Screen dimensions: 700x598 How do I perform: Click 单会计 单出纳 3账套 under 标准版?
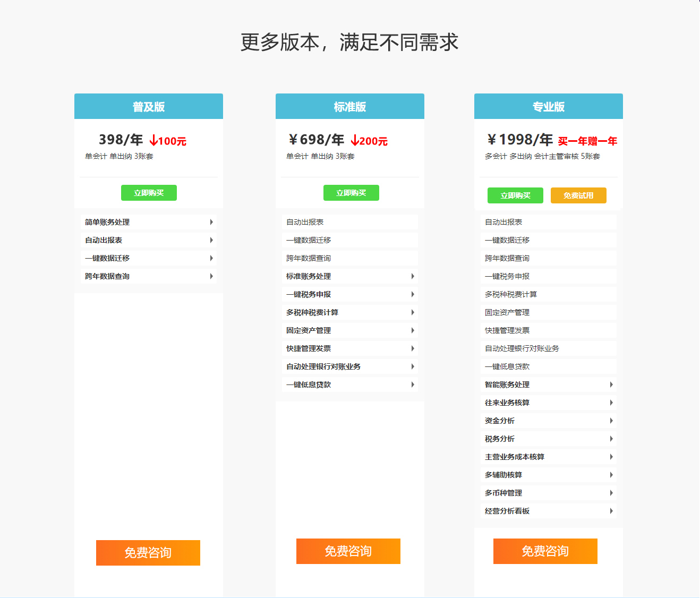coord(320,156)
